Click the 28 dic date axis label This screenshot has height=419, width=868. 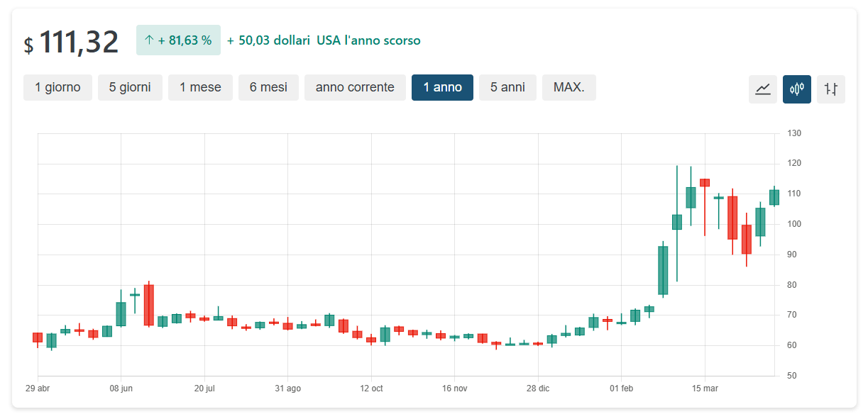pyautogui.click(x=538, y=389)
